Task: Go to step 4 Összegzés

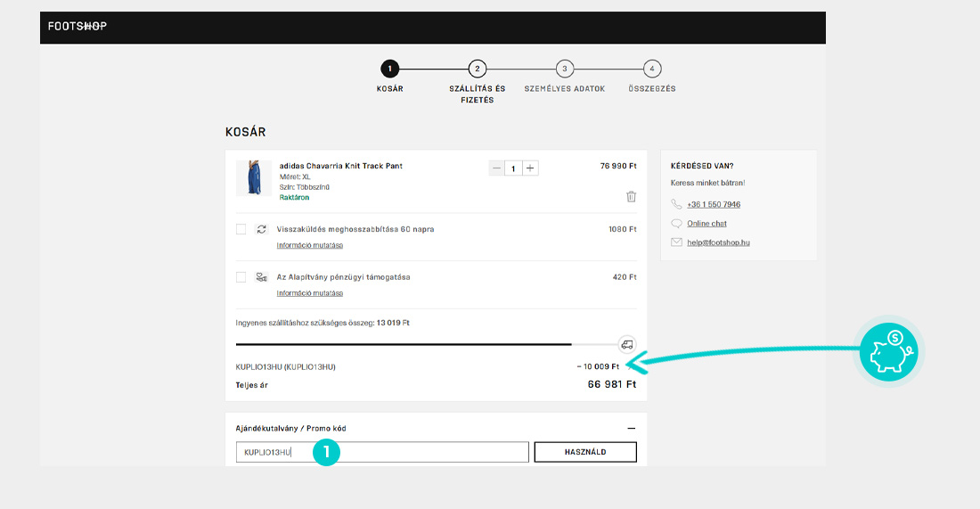Action: [652, 70]
